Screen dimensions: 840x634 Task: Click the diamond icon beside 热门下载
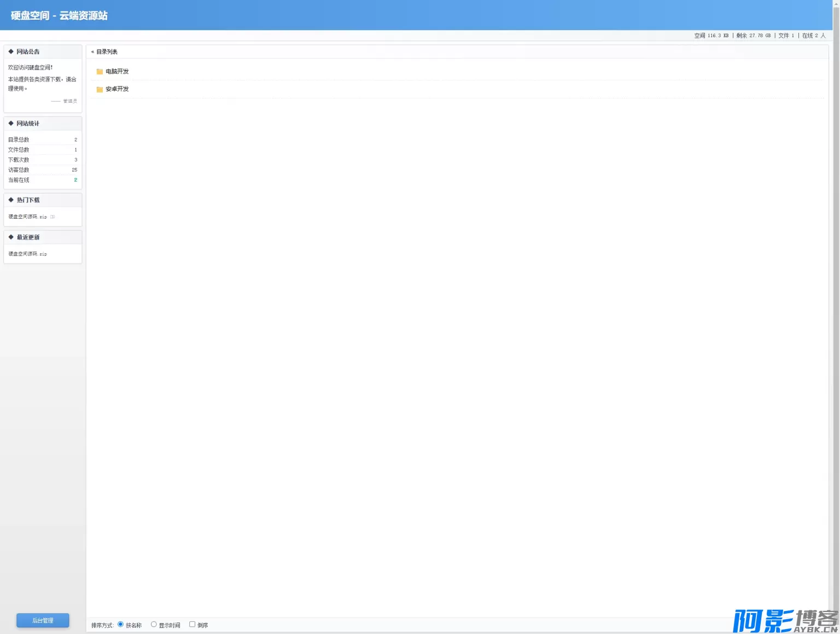11,200
